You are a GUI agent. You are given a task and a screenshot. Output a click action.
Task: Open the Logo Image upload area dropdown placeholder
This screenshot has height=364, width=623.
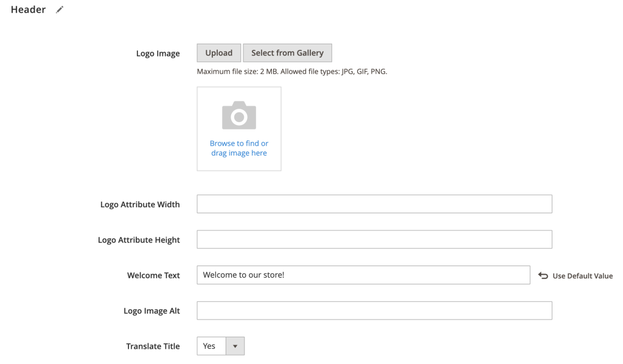coord(238,128)
